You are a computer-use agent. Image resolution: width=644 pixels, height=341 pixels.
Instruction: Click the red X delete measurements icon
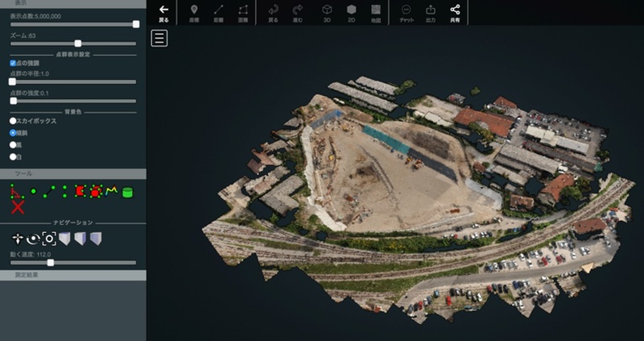pos(18,207)
